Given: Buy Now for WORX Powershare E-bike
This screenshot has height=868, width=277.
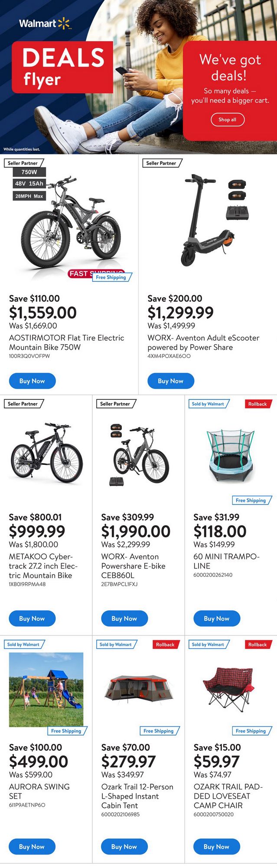Looking at the screenshot, I should coord(124,618).
